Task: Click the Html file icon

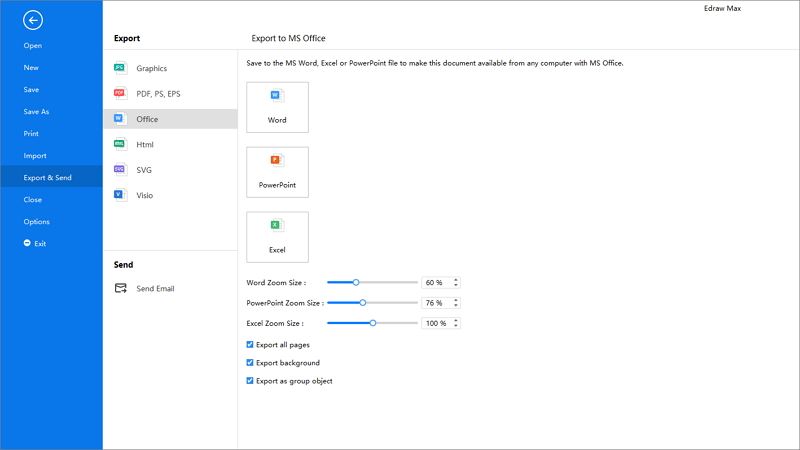Action: (x=120, y=144)
